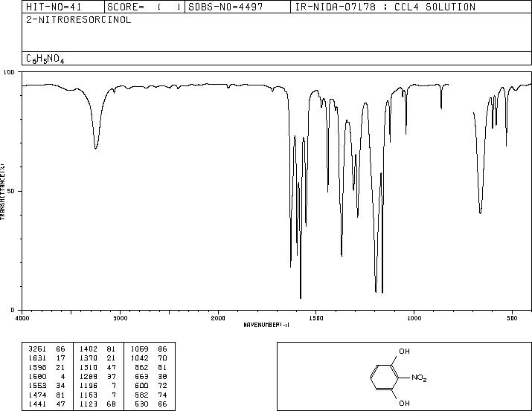Click the 1500 tick label on wavenumber axis
Screen dimensions: 532x411
316,318
